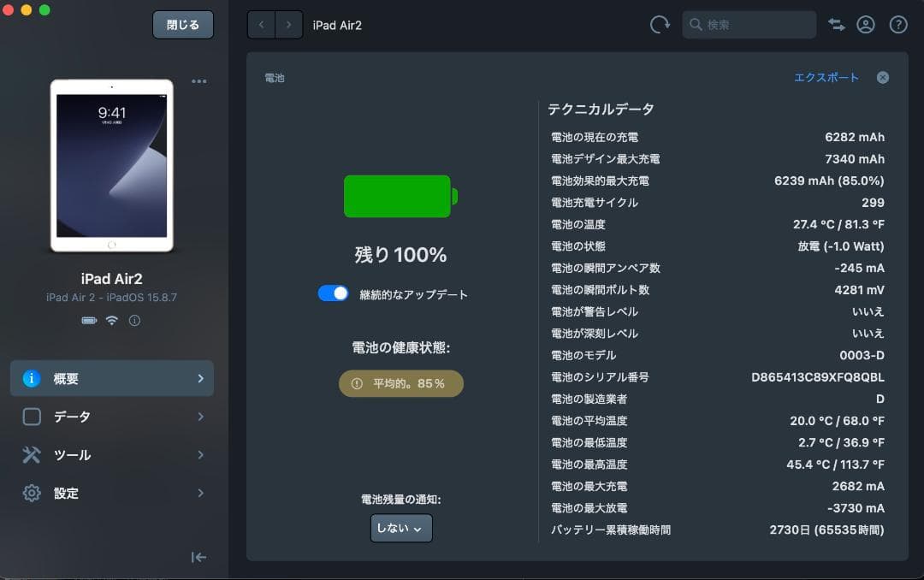Click the large green battery graphic
The height and width of the screenshot is (580, 924).
[400, 196]
